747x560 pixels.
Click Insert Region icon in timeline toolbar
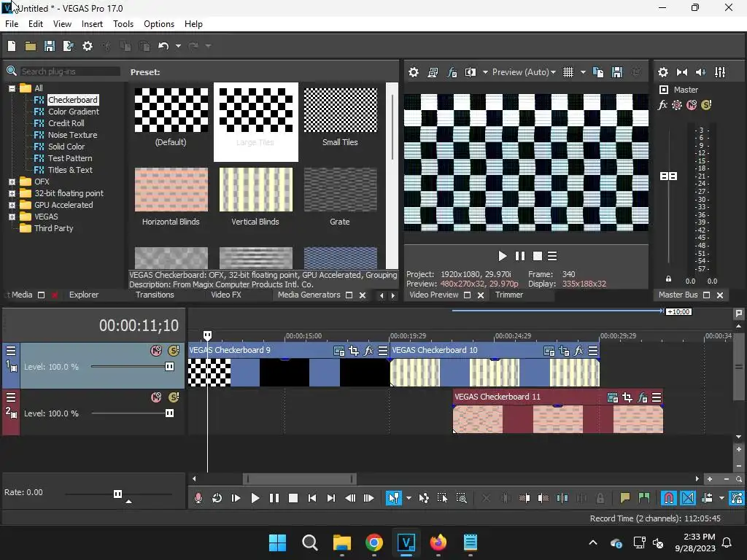coord(643,498)
